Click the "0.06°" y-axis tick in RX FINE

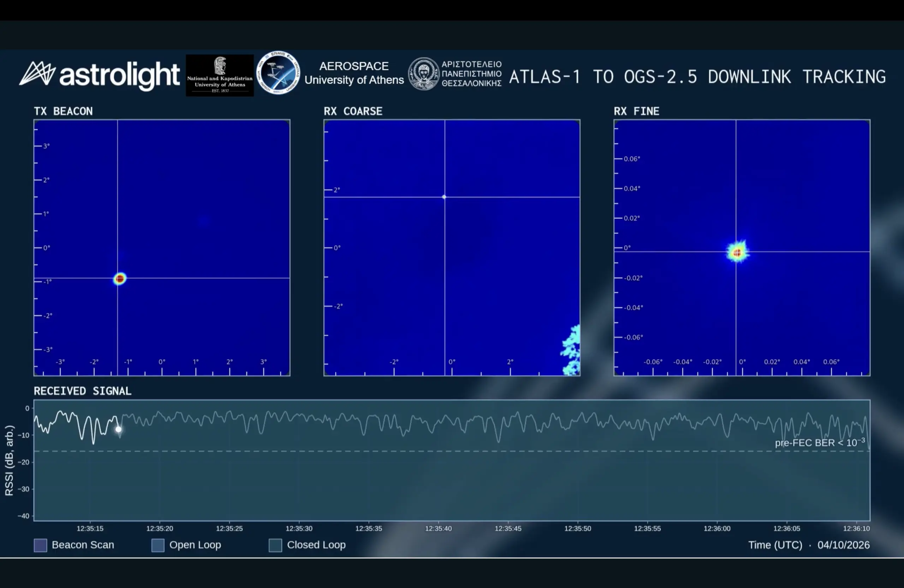tap(632, 159)
